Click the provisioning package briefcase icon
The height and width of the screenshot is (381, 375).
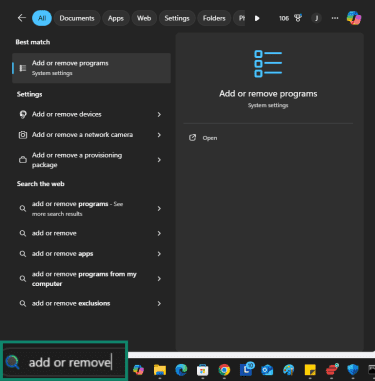click(23, 160)
